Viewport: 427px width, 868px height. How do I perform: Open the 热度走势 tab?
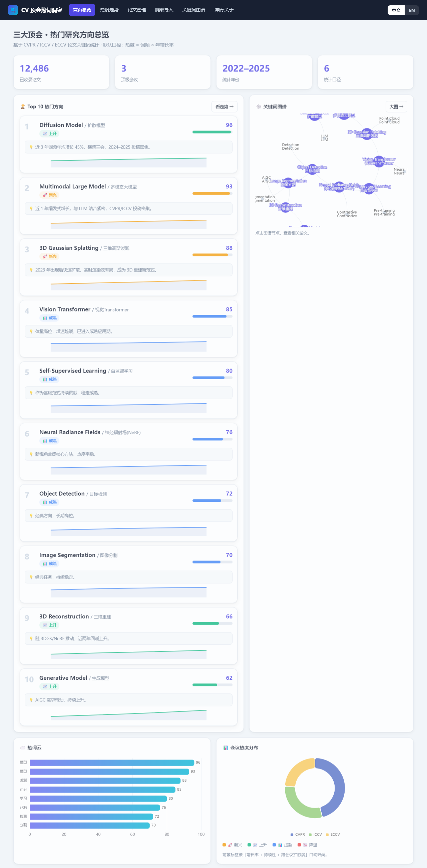click(x=109, y=10)
